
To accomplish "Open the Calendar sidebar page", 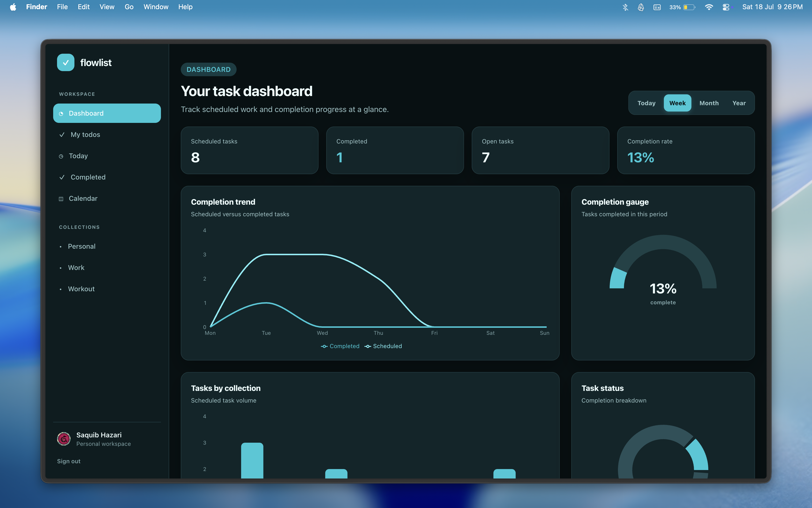I will 107,199.
